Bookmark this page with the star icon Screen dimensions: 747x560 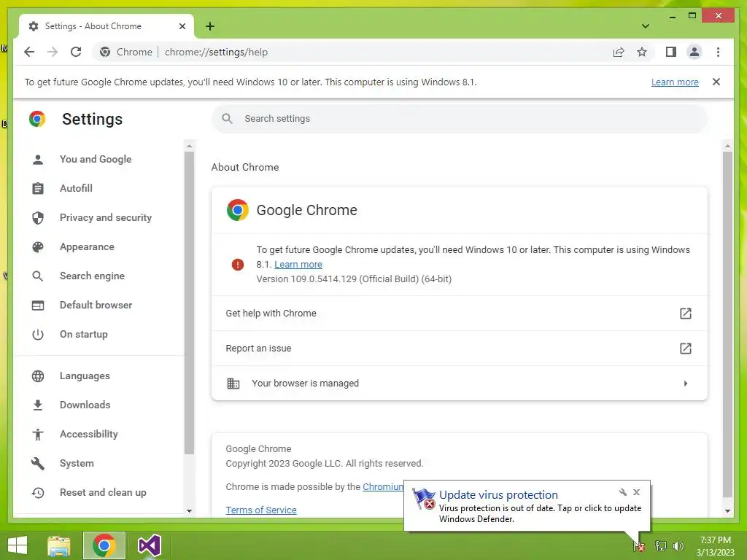pos(642,52)
